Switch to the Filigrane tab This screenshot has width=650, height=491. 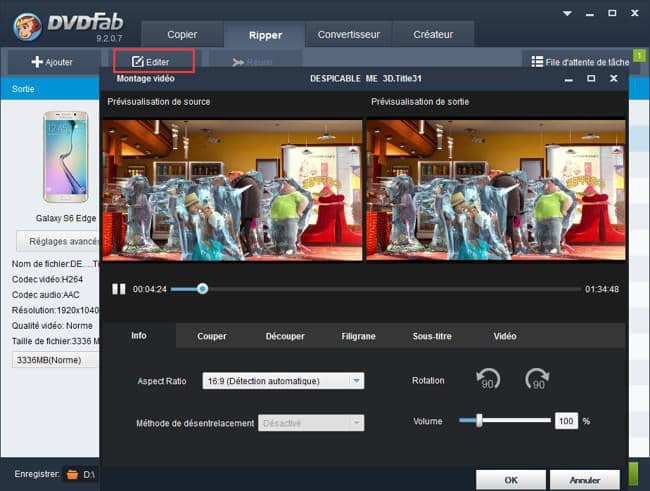[358, 336]
